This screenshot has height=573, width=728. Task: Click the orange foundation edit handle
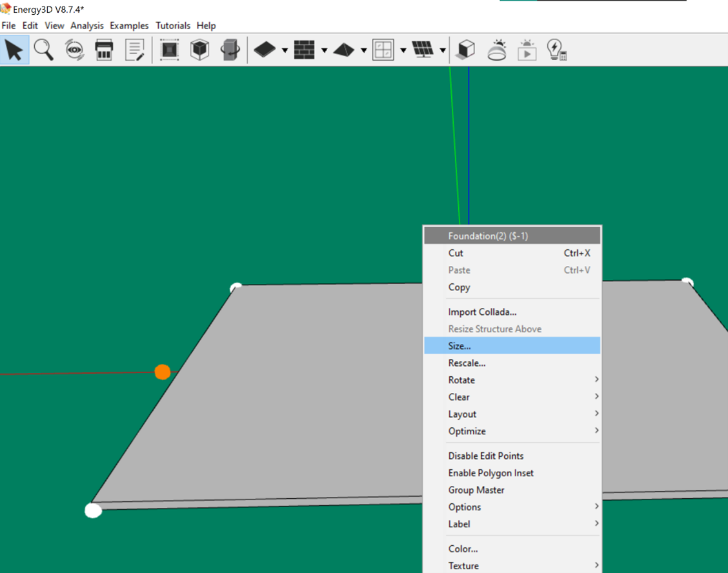click(163, 372)
